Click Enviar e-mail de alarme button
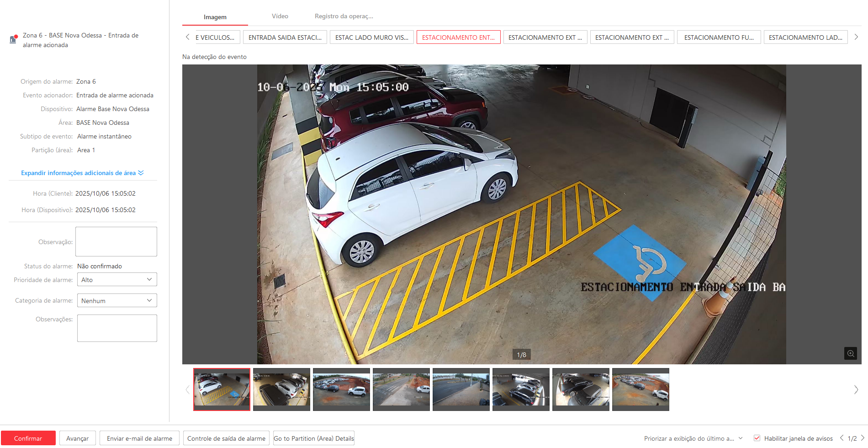This screenshot has width=868, height=448. [x=139, y=438]
